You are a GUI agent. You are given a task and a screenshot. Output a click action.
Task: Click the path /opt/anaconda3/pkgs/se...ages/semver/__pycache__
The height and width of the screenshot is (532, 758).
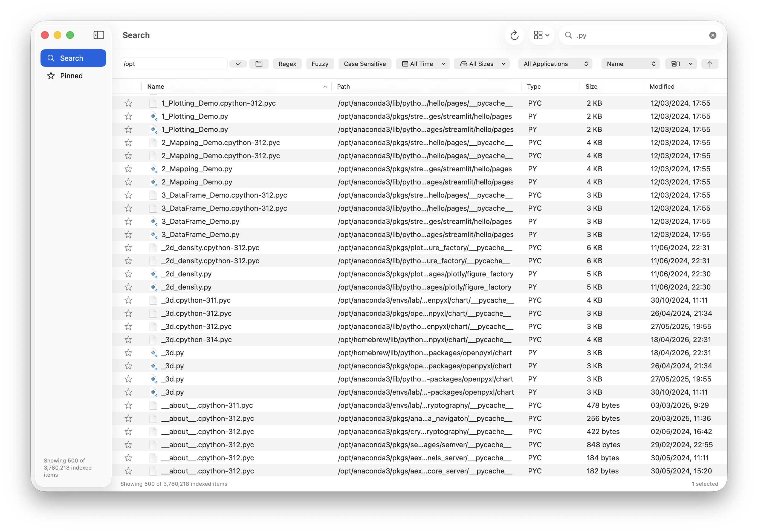tap(424, 444)
